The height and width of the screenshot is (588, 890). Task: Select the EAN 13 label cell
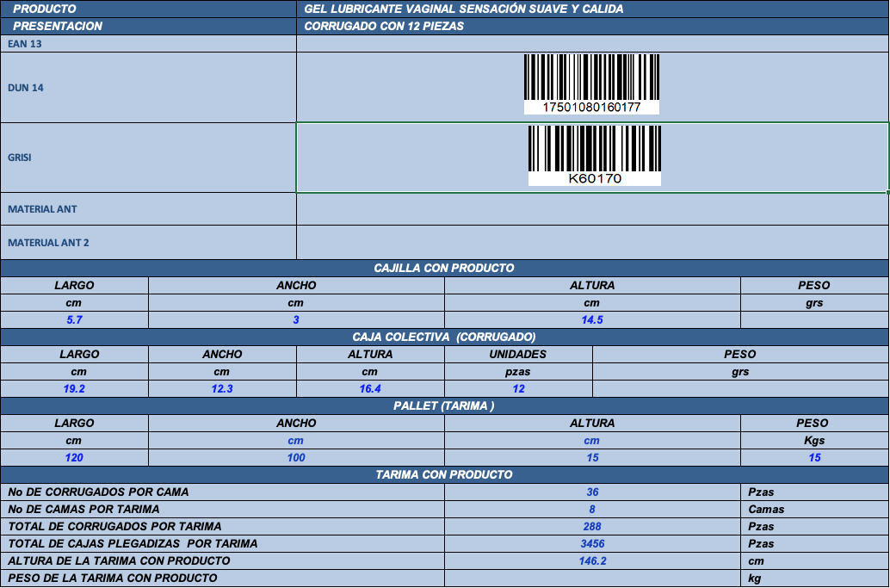click(148, 44)
